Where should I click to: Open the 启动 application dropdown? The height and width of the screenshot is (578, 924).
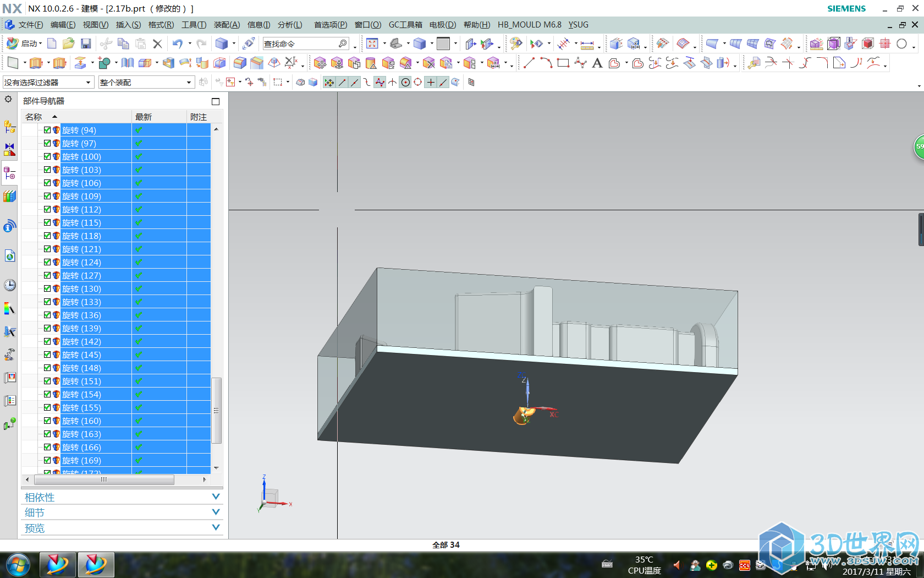[x=24, y=43]
